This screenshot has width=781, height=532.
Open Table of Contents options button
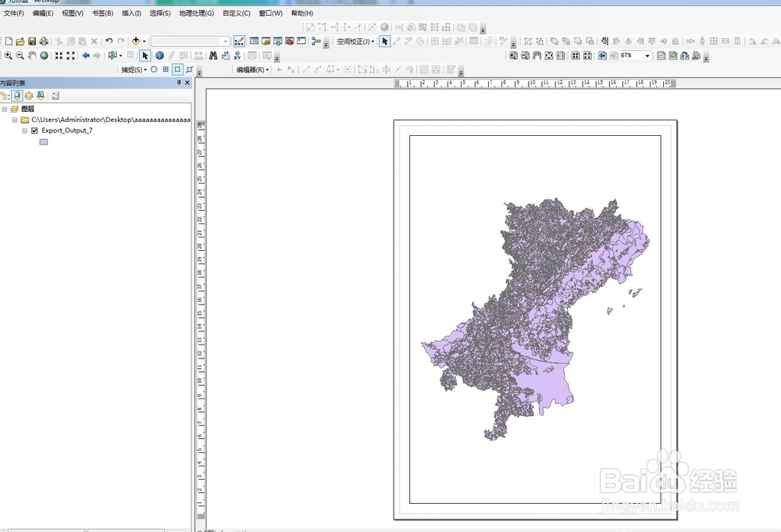tap(55, 95)
